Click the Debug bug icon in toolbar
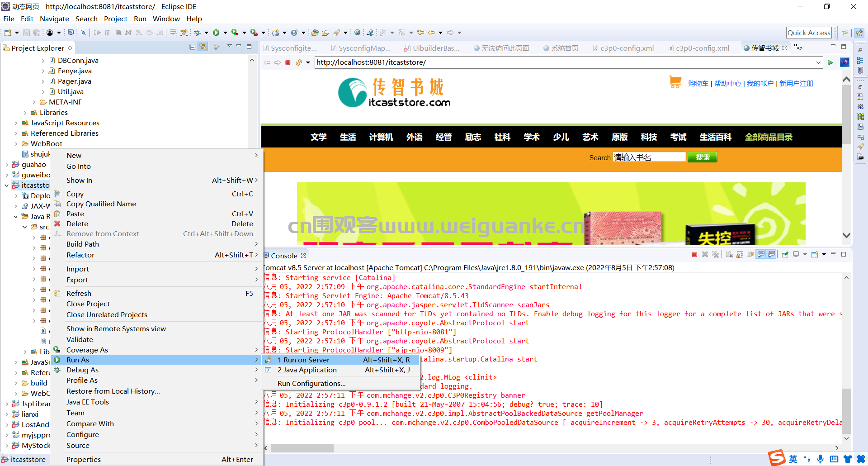 click(198, 33)
